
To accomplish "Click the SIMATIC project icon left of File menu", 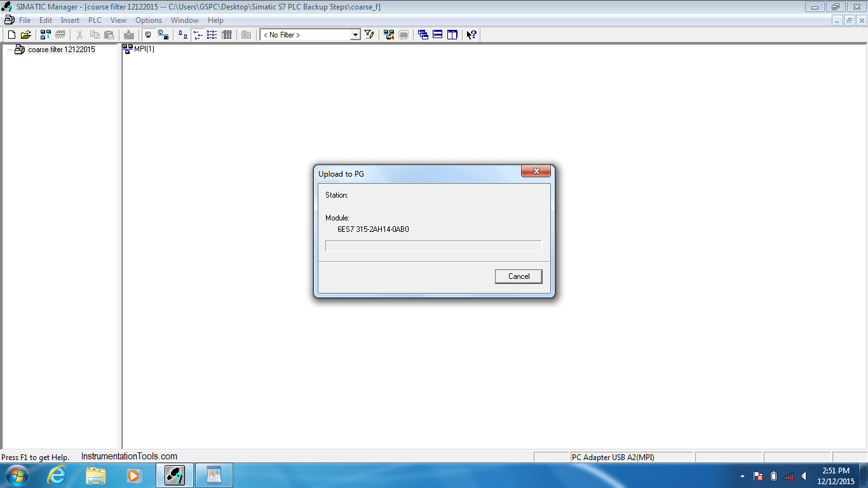I will point(9,20).
